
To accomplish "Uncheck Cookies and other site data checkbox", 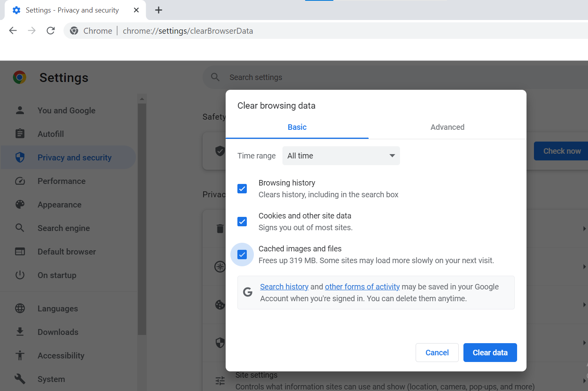I will tap(242, 222).
